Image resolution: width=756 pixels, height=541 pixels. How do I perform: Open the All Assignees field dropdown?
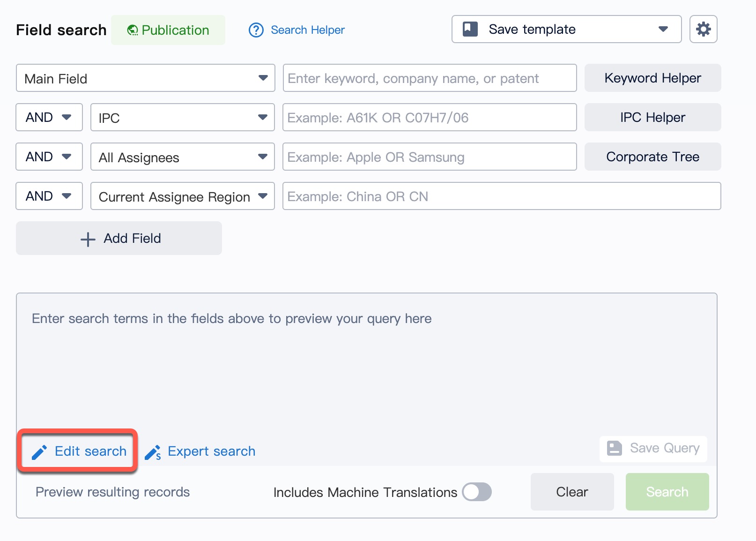[x=182, y=157]
